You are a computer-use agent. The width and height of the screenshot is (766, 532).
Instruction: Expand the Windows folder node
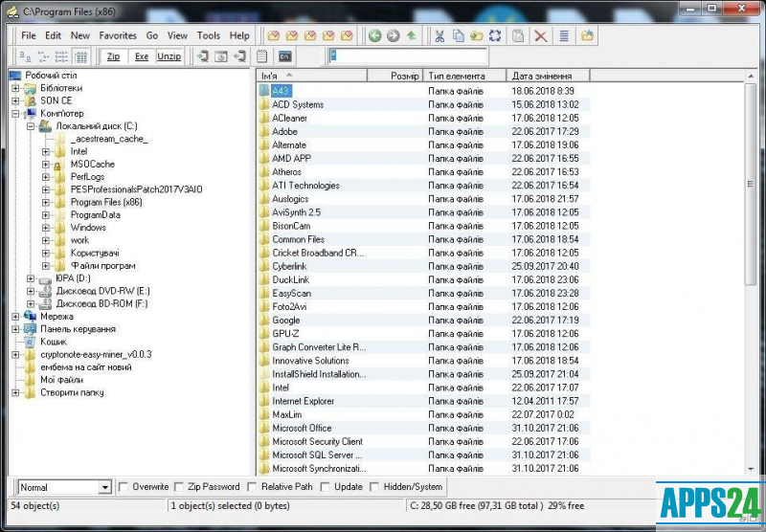click(46, 228)
